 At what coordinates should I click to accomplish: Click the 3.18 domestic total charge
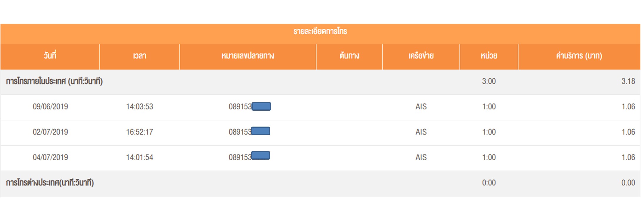tap(628, 81)
